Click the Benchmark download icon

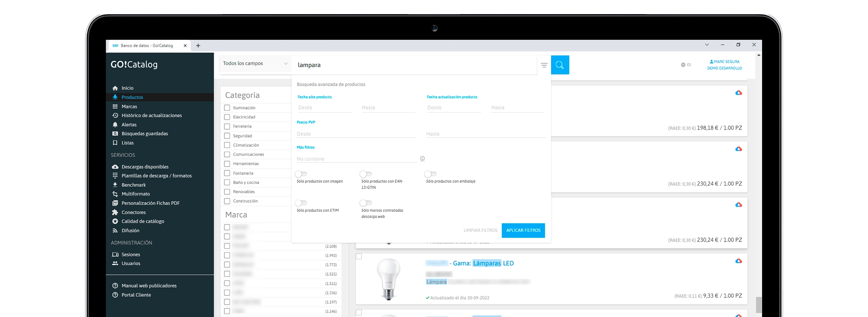pos(115,185)
